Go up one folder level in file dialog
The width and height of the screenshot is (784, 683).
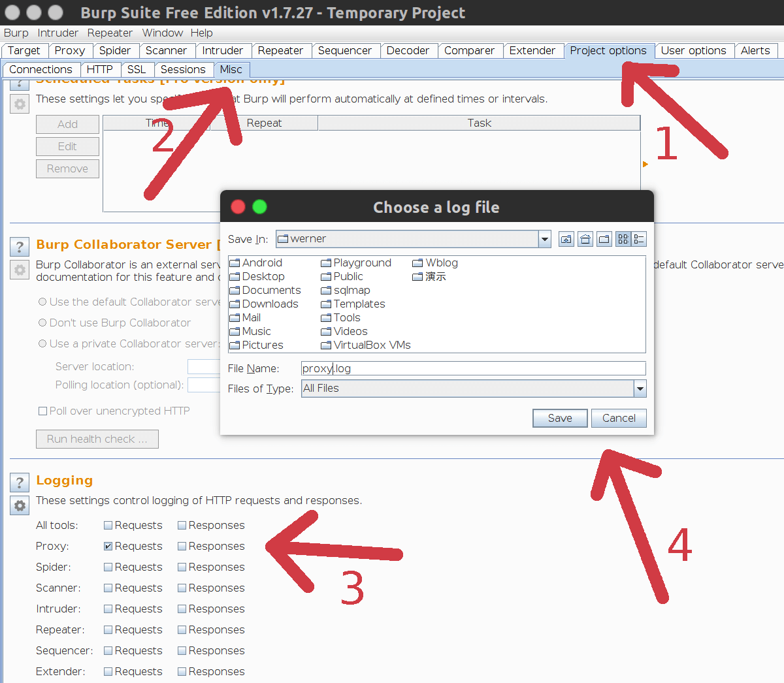[566, 239]
